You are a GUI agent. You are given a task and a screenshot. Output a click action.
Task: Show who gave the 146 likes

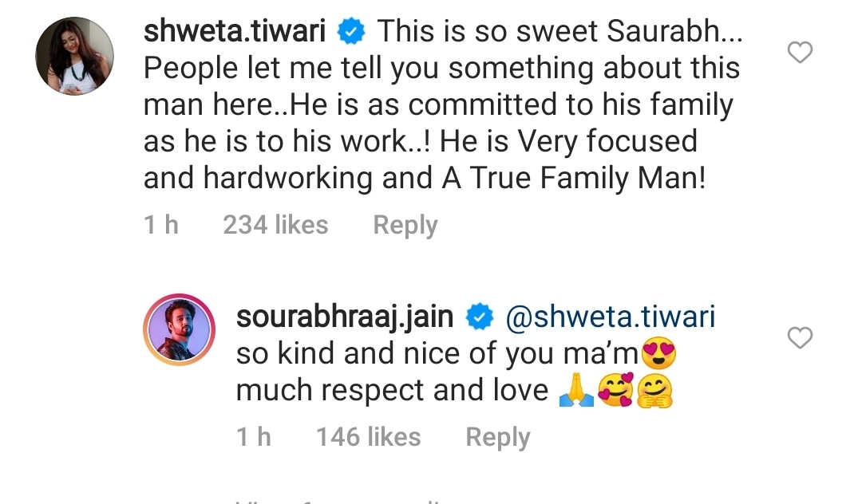coord(368,438)
